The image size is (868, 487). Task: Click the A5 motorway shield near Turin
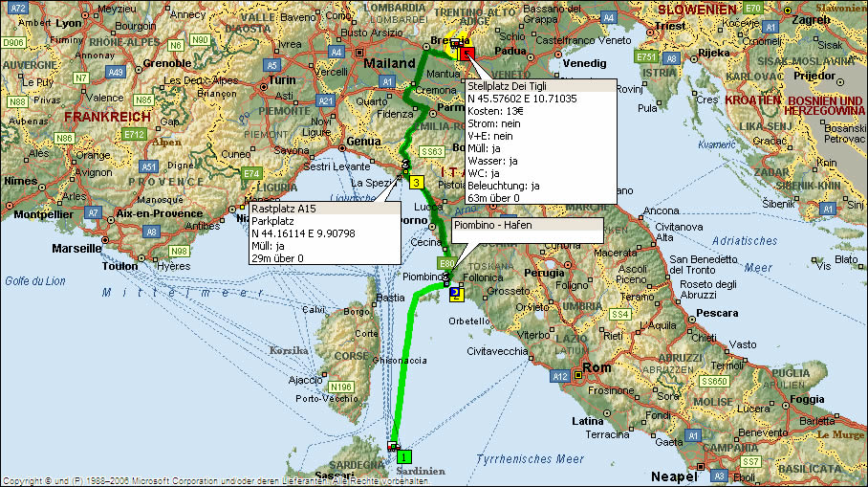tap(271, 65)
